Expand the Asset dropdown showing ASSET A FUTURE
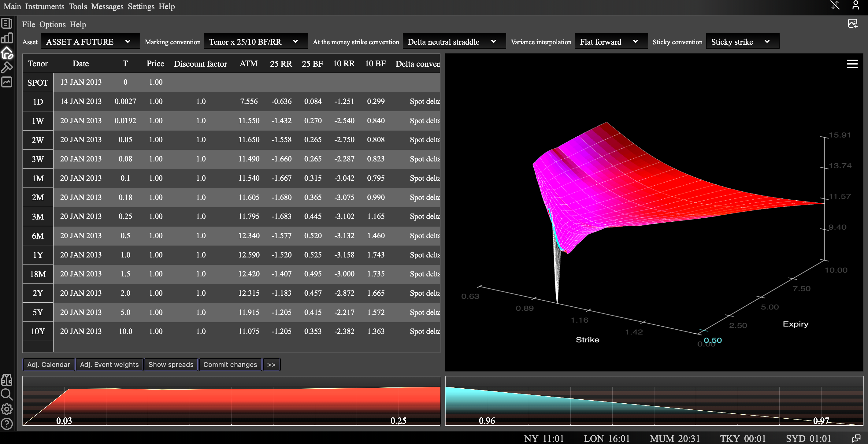This screenshot has width=868, height=444. (x=90, y=42)
